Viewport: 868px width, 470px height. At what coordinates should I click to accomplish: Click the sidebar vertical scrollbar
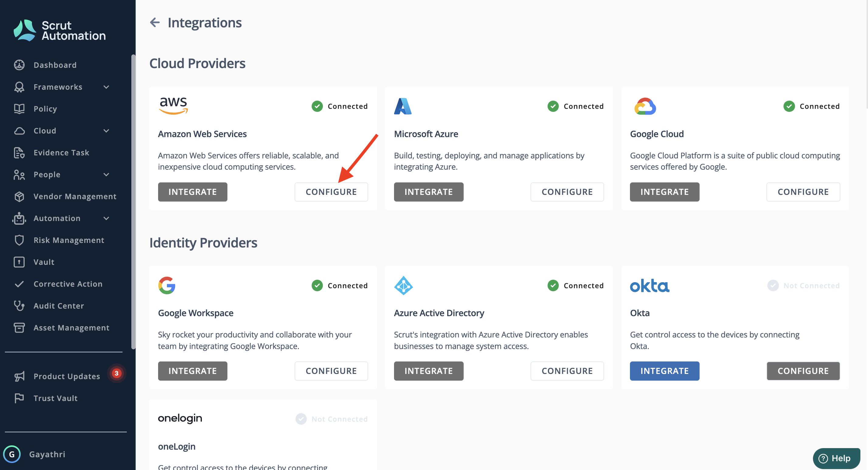133,202
